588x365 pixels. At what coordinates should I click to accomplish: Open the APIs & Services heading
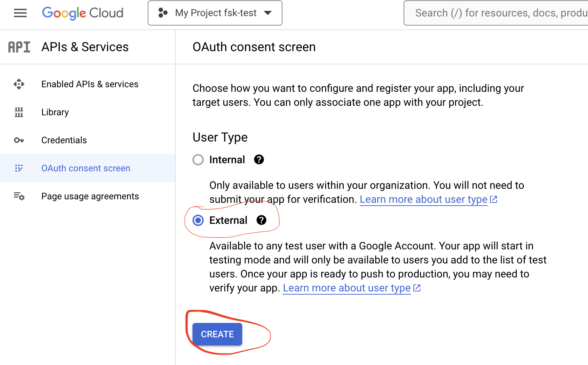coord(85,47)
